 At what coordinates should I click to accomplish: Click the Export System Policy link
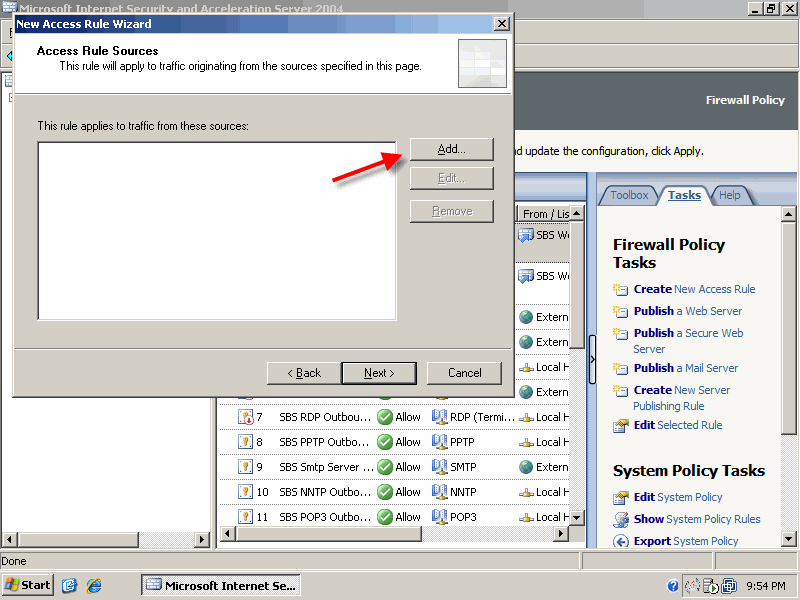click(x=686, y=541)
